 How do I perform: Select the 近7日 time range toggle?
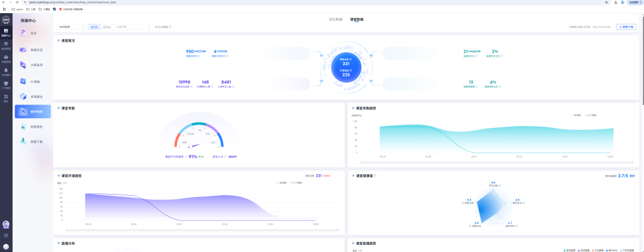(94, 27)
